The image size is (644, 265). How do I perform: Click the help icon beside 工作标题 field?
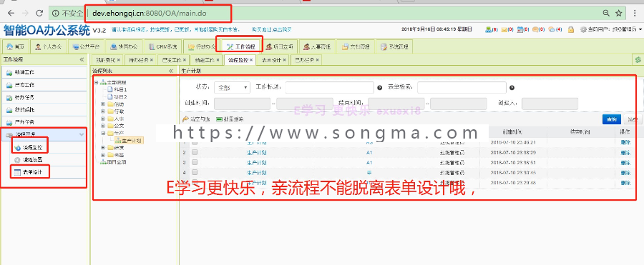point(380,87)
